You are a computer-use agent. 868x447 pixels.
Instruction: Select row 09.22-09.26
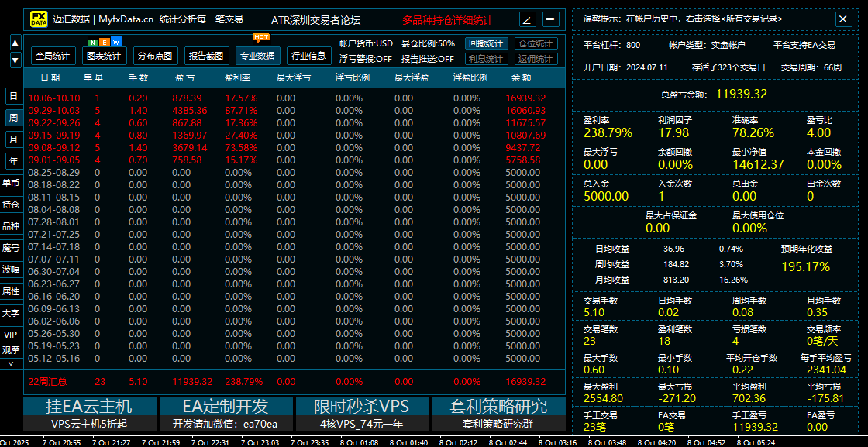(x=294, y=123)
